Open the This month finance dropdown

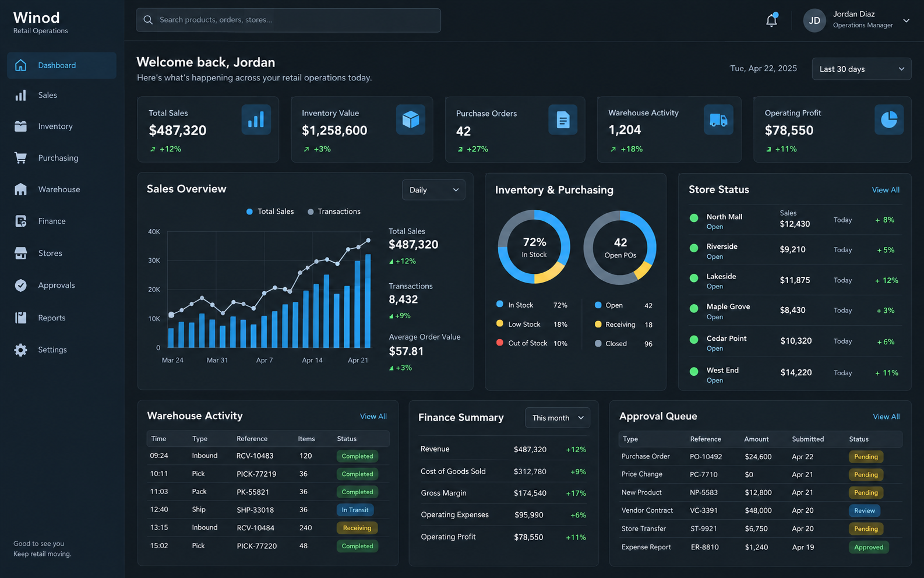pos(558,418)
